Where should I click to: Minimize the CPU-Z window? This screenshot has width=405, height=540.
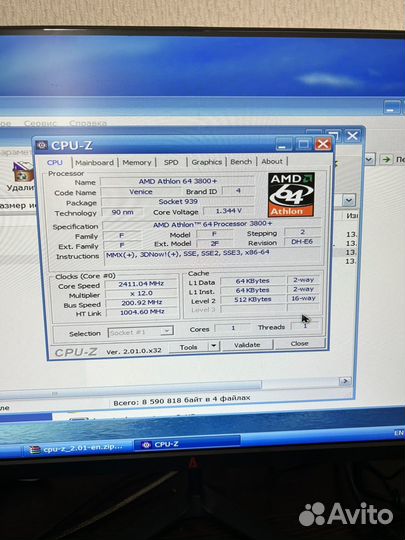284,144
